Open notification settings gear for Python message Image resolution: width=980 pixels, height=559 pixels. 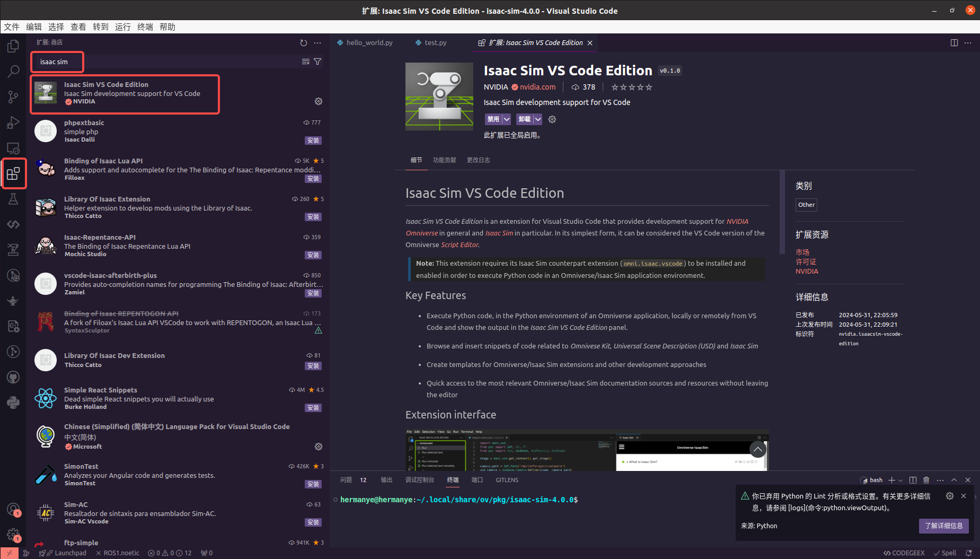pyautogui.click(x=950, y=496)
